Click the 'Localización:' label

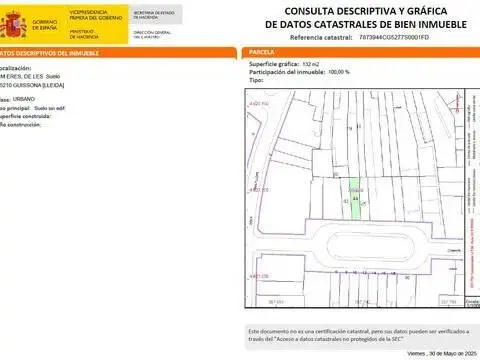click(x=15, y=68)
